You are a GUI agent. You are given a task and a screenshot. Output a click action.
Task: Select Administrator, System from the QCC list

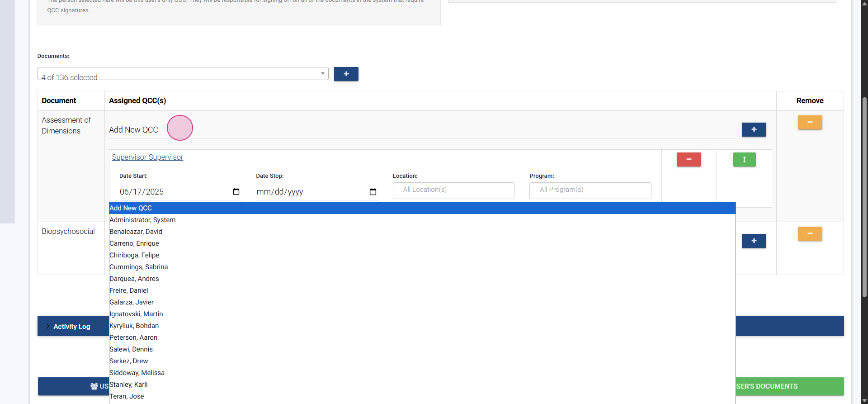coord(142,220)
